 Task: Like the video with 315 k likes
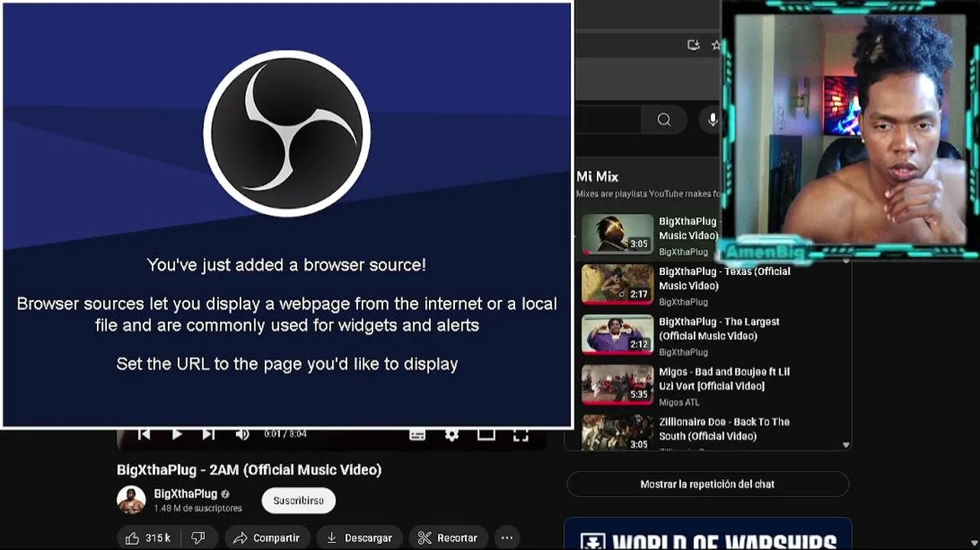coord(148,538)
